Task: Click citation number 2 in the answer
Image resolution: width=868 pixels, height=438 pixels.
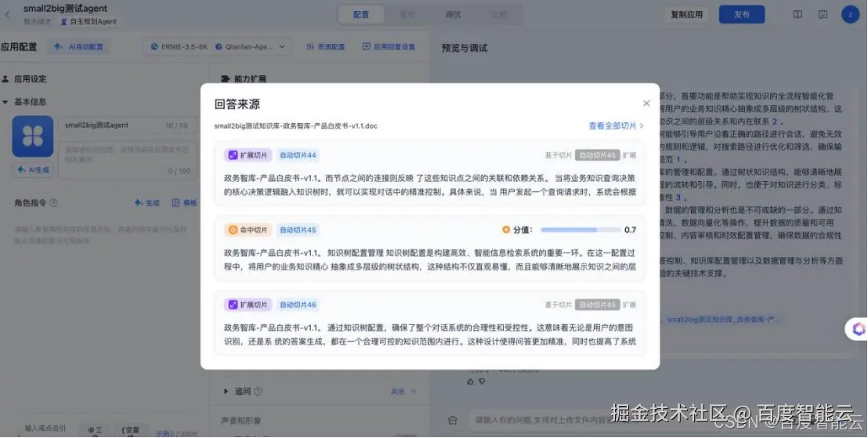Action: pyautogui.click(x=775, y=121)
